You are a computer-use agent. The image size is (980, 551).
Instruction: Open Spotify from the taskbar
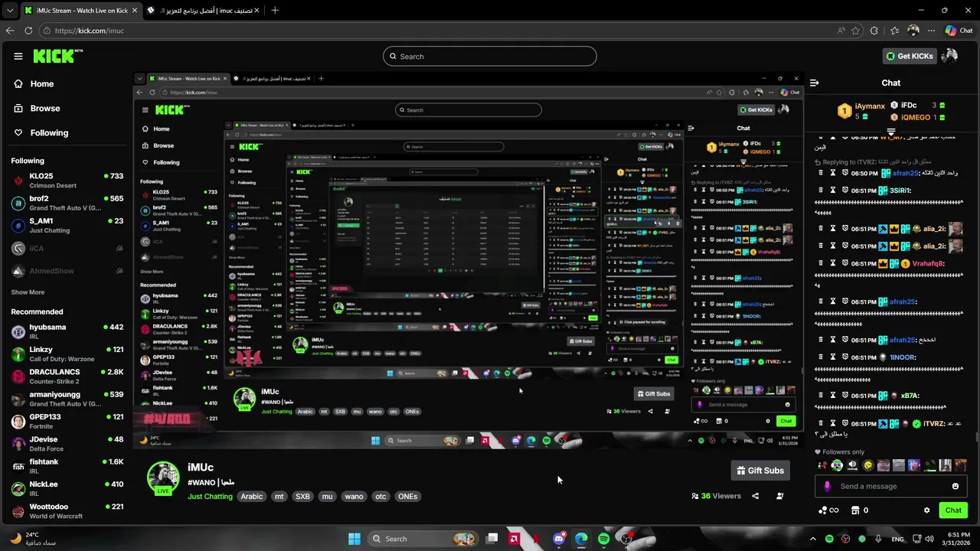tap(603, 539)
